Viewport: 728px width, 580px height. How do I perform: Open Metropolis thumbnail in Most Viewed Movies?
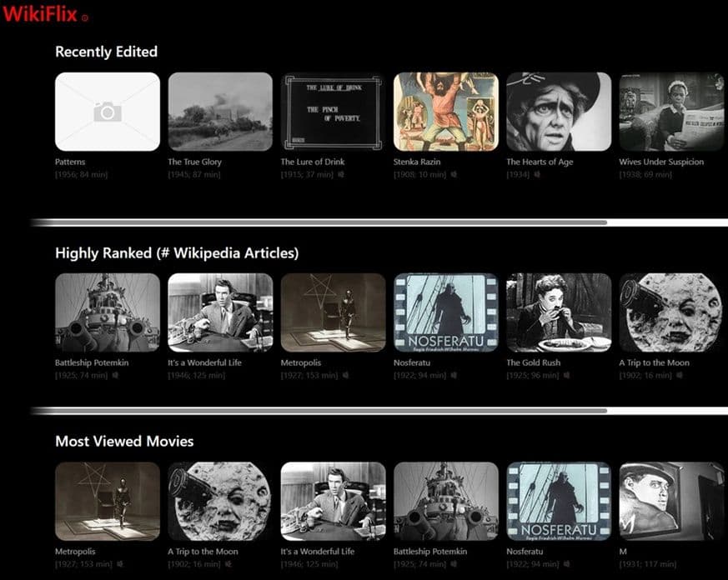(108, 502)
